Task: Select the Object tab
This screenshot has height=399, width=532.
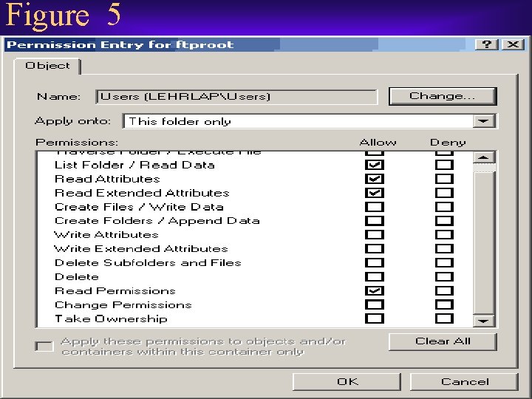Action: click(47, 66)
